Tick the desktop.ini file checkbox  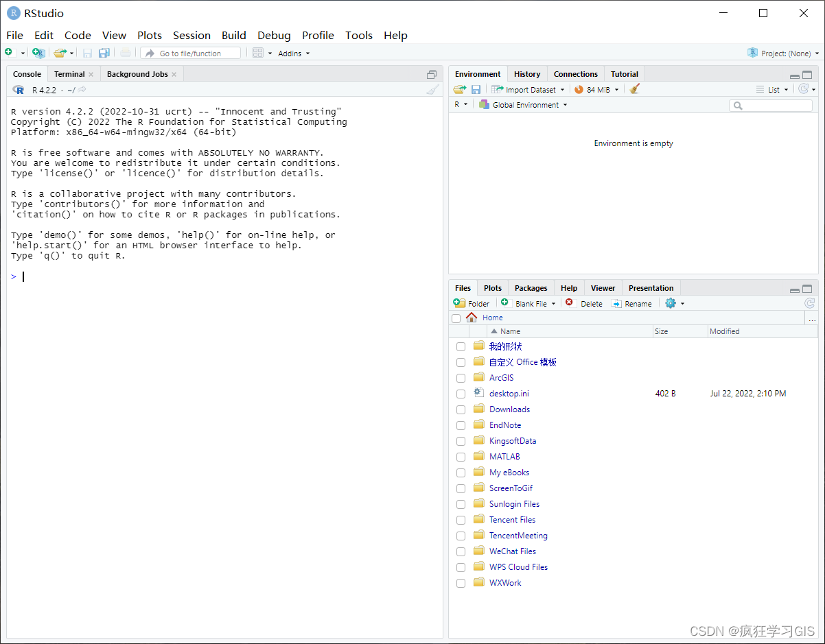(461, 394)
